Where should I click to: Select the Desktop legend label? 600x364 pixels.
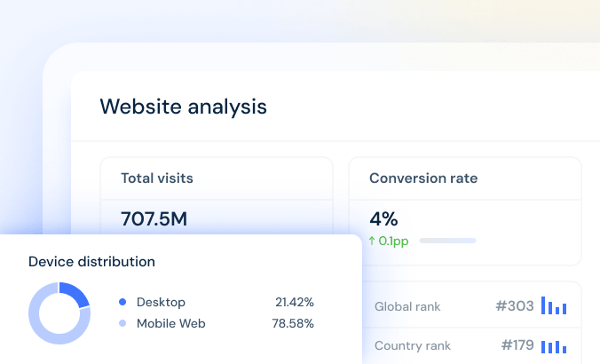(161, 303)
